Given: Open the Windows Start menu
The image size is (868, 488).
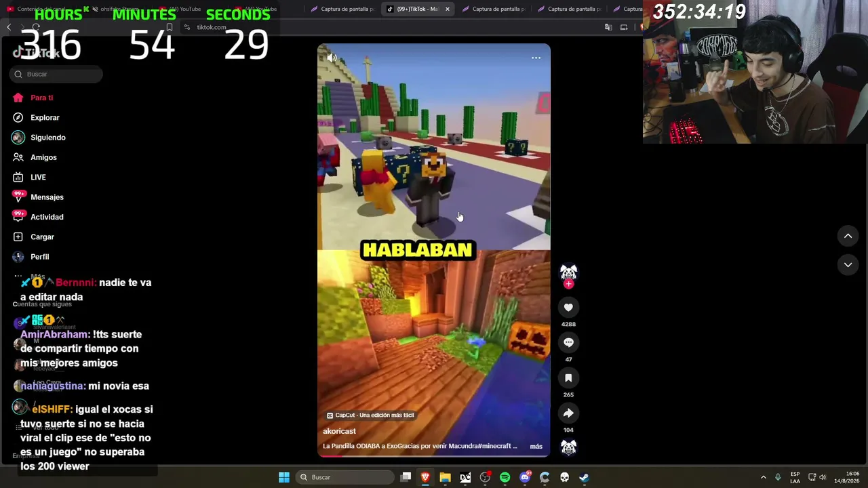Looking at the screenshot, I should 284,477.
